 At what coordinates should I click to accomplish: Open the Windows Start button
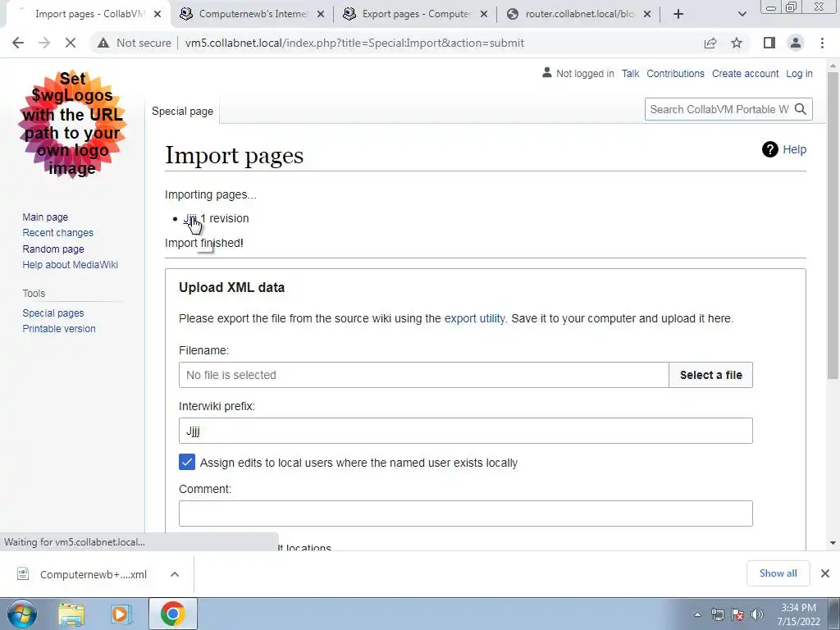22,614
